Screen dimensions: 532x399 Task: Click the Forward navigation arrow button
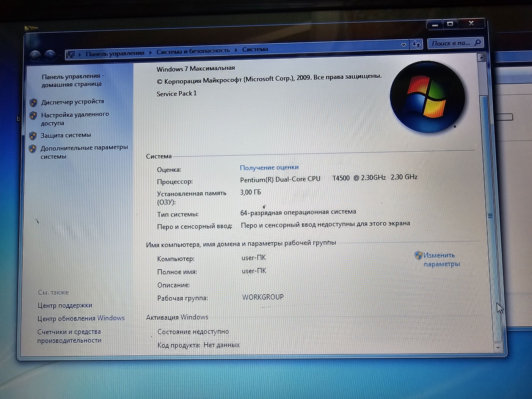click(50, 55)
